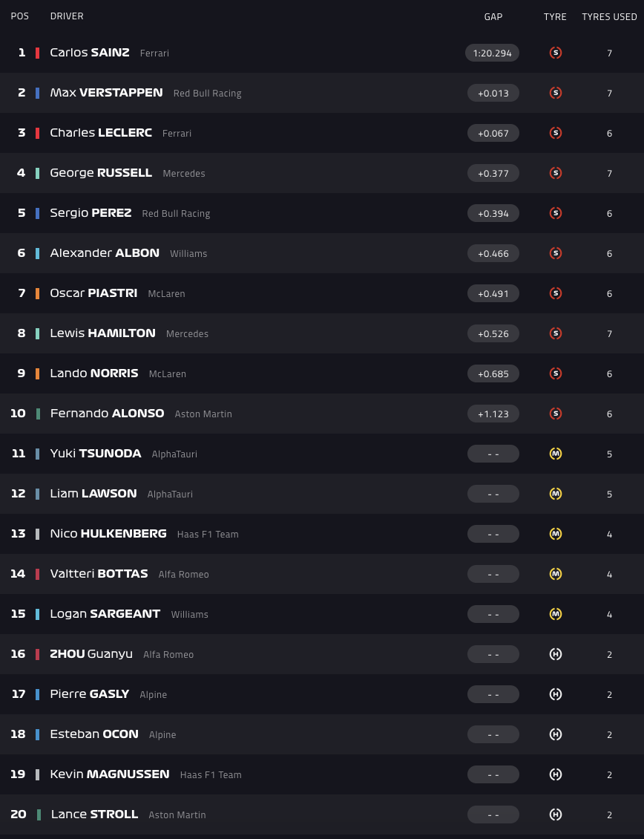Click Lance Stroll's hard tyre icon
644x839 pixels.
tap(556, 814)
